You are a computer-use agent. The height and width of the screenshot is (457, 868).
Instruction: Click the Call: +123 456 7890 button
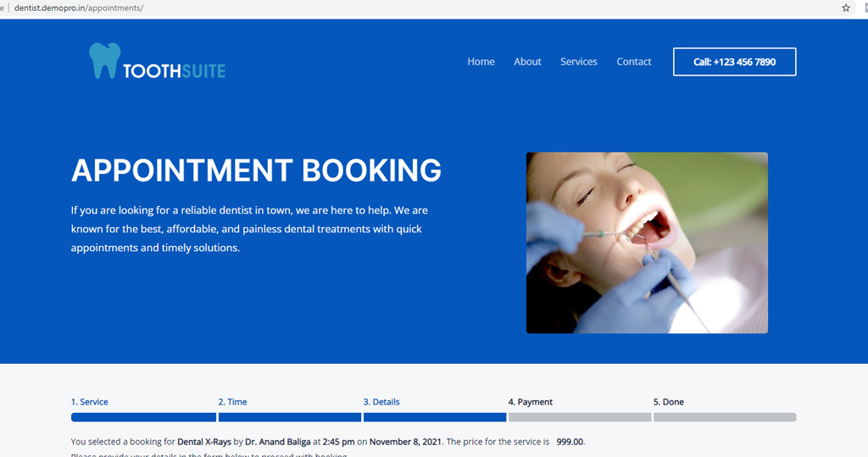click(735, 62)
